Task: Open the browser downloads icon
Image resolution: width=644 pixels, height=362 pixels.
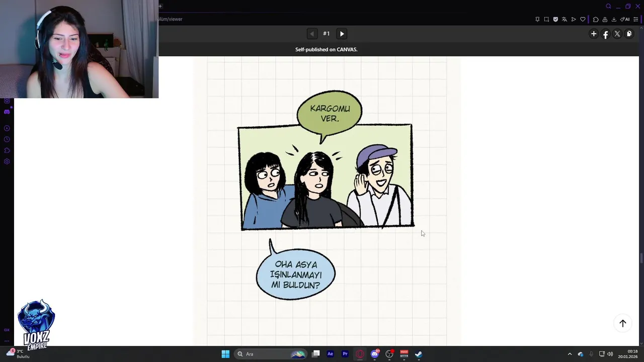Action: pos(614,19)
